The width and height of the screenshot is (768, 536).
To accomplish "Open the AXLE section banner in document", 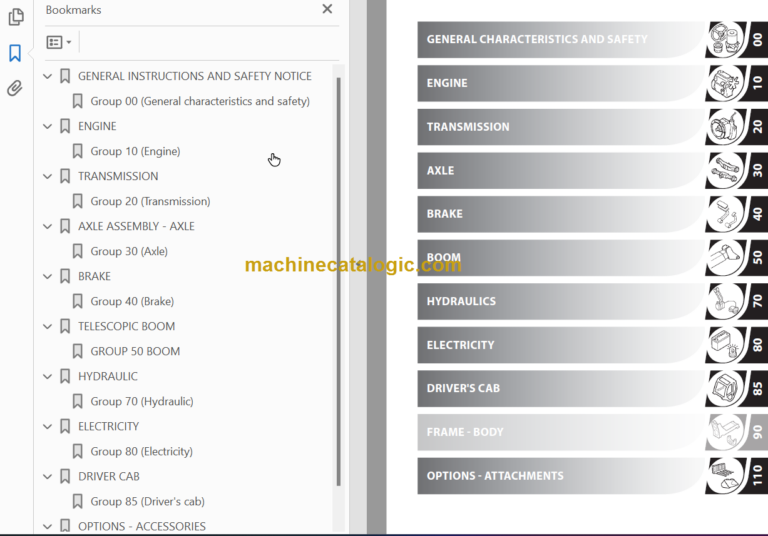I will (x=561, y=171).
